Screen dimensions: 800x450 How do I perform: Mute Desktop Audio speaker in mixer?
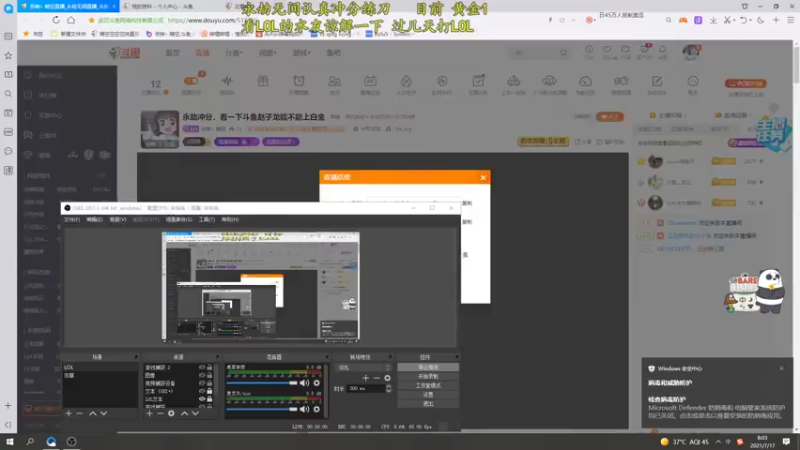[305, 383]
